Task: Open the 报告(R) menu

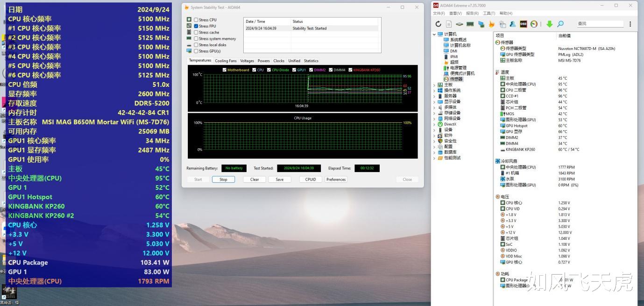Action: tap(472, 14)
